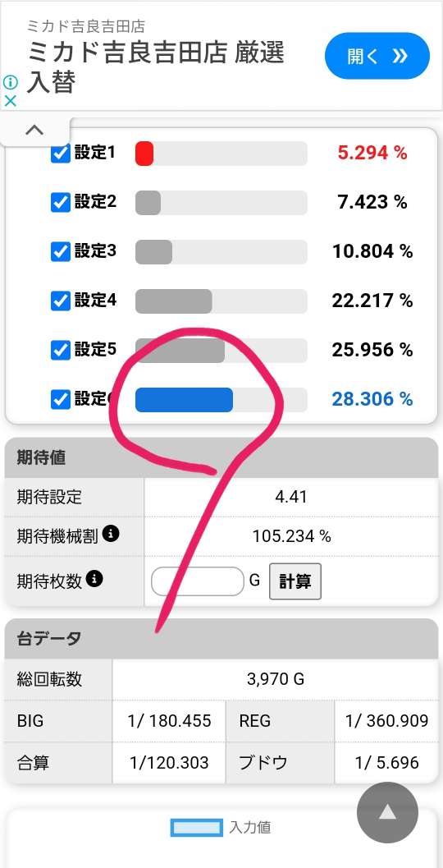Click the info icon beside 期待枚数
The image size is (443, 868).
[x=94, y=579]
